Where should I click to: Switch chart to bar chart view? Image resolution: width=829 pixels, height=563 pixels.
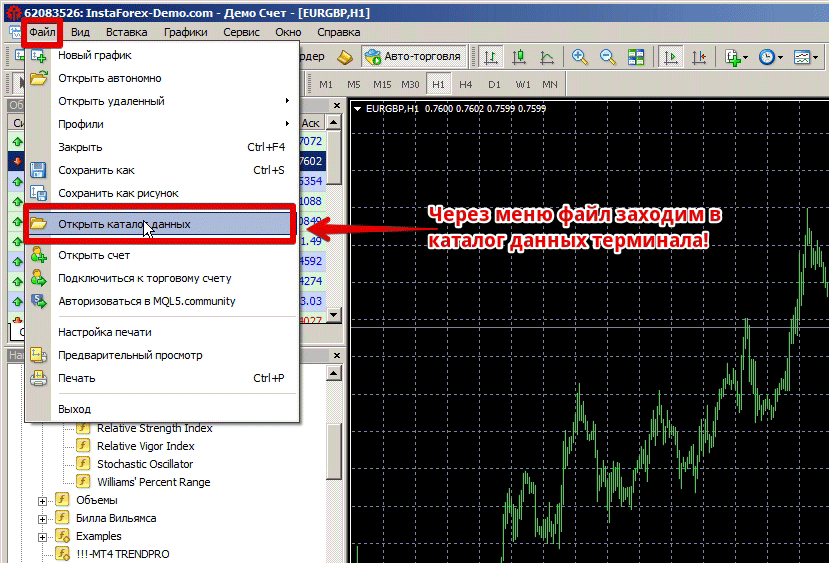pyautogui.click(x=491, y=57)
